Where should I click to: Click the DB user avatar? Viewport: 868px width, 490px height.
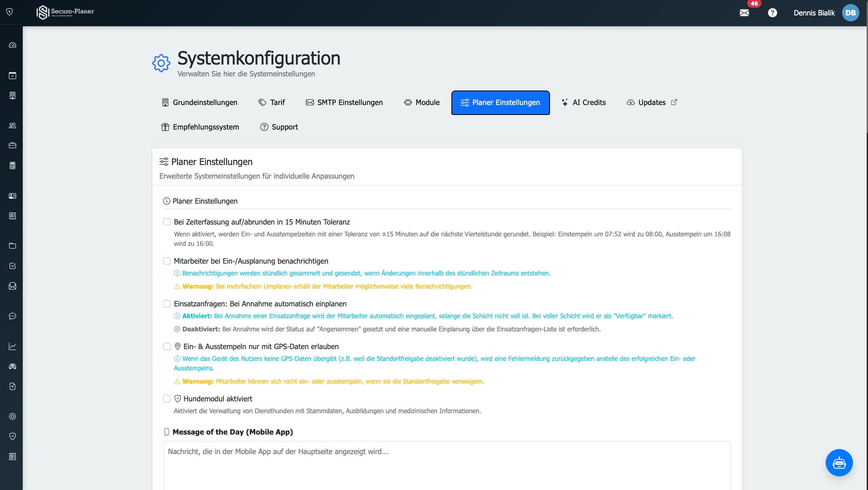[x=850, y=13]
